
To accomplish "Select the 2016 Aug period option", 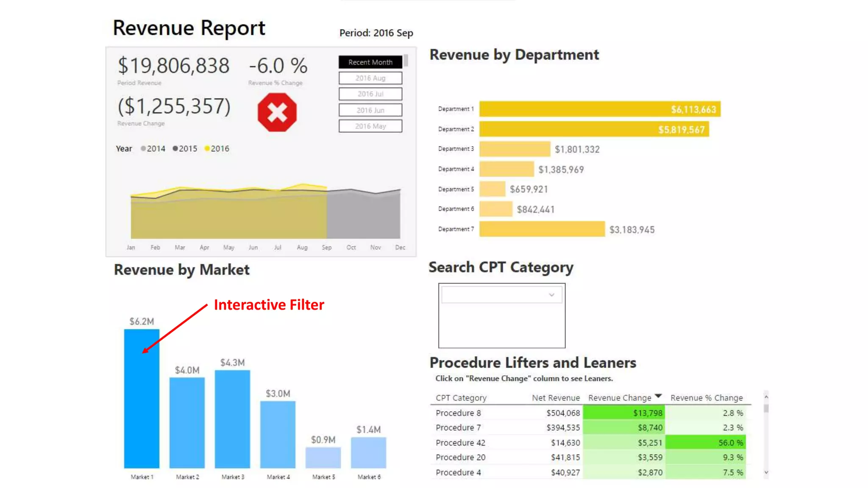I will pyautogui.click(x=370, y=78).
